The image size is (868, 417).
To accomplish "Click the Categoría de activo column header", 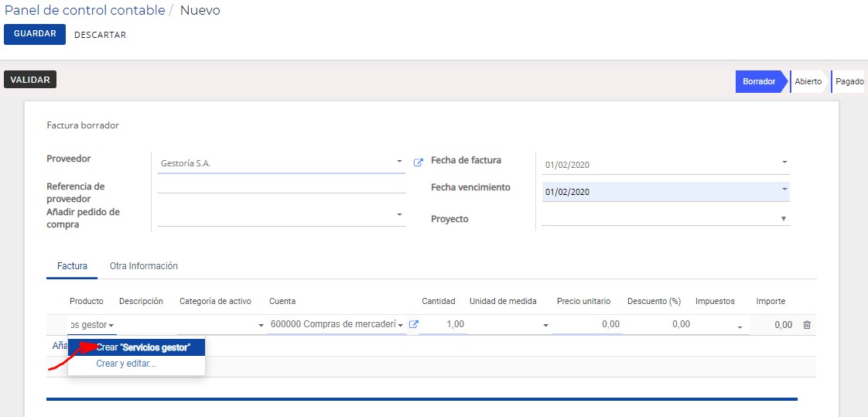I will (215, 301).
